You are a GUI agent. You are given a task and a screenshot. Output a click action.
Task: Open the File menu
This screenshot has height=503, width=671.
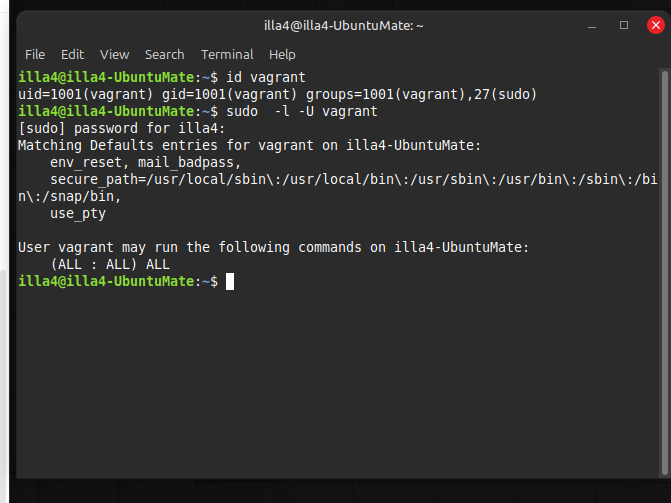pos(35,54)
